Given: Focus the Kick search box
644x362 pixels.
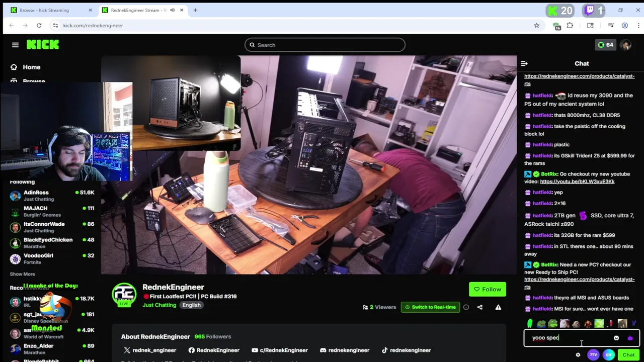Looking at the screenshot, I should (325, 45).
